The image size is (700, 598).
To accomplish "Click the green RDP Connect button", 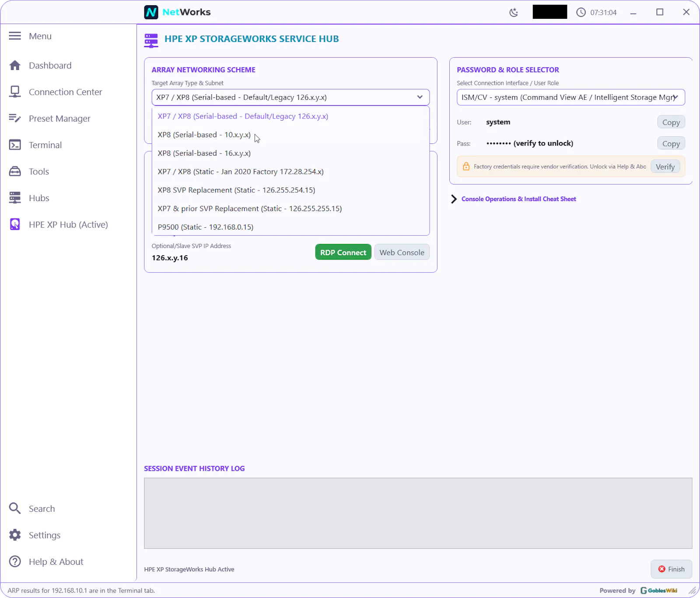I will (x=343, y=252).
